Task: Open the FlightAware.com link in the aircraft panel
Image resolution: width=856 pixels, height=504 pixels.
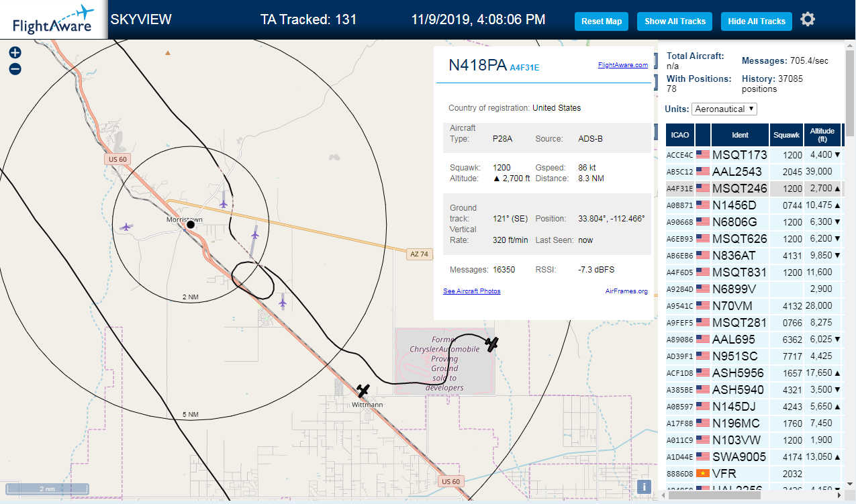Action: (x=623, y=65)
